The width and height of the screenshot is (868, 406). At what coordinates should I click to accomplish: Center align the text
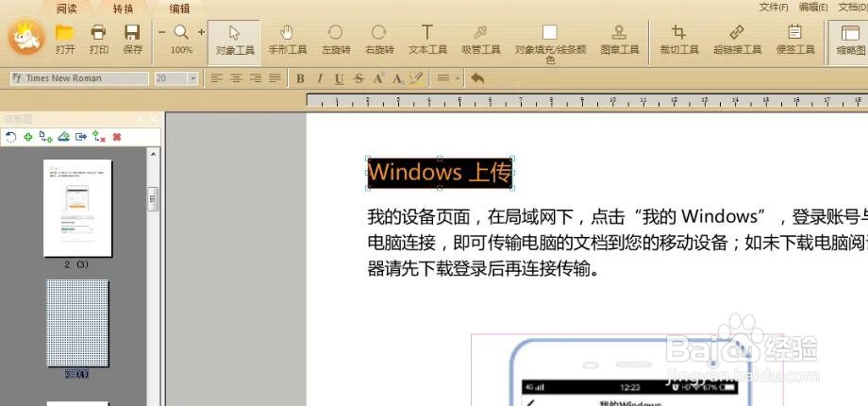236,78
